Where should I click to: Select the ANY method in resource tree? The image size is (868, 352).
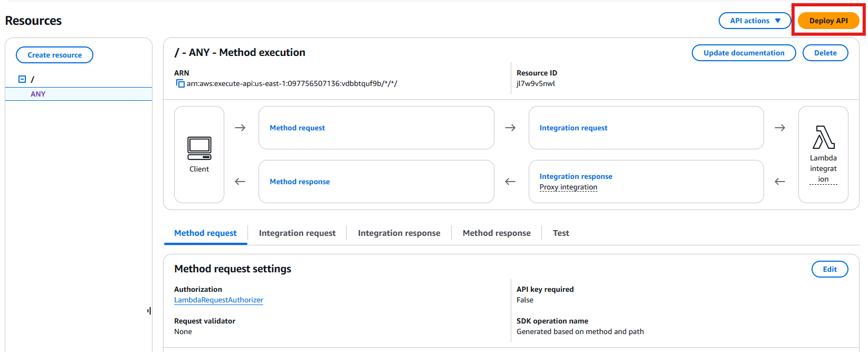pos(38,94)
